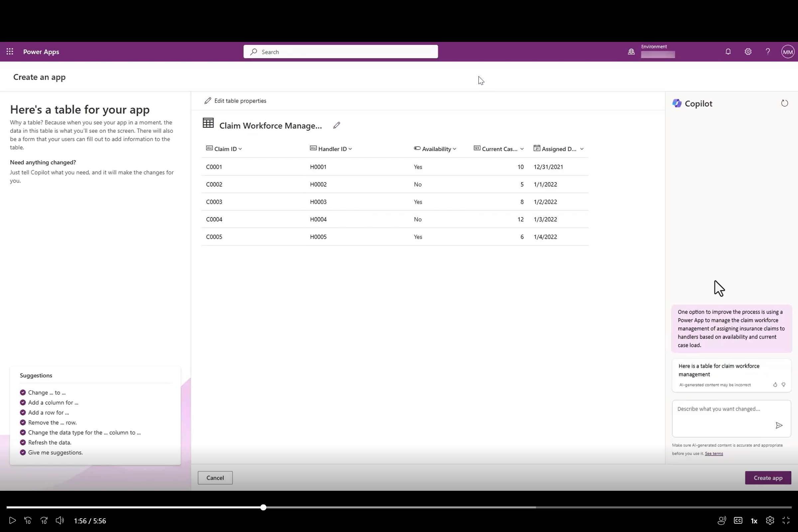Open the notifications bell
The width and height of the screenshot is (798, 532).
pos(728,52)
